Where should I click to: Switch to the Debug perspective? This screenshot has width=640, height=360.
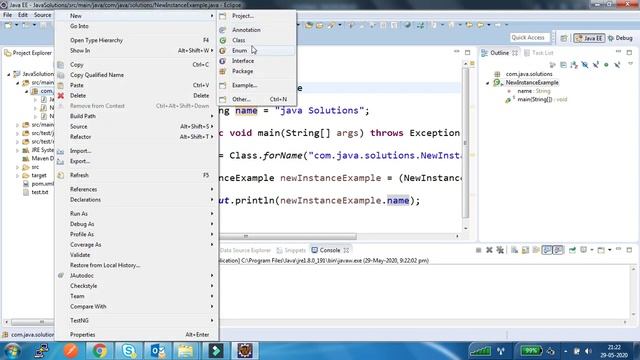(x=620, y=38)
